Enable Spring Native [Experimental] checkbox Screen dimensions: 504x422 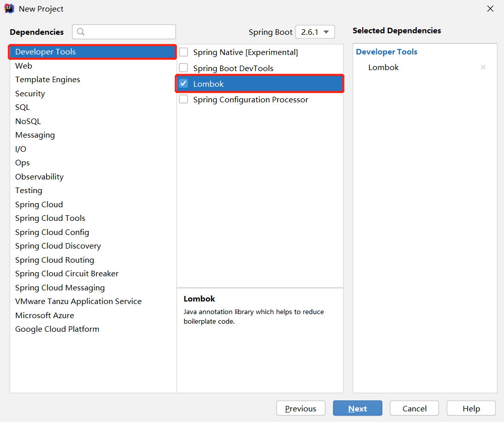pyautogui.click(x=184, y=52)
